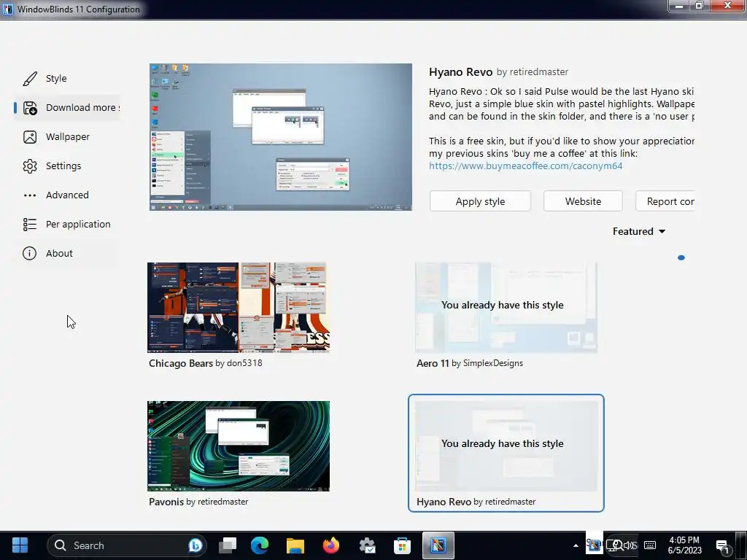Select the Chicago Bears skin thumbnail

(x=239, y=308)
